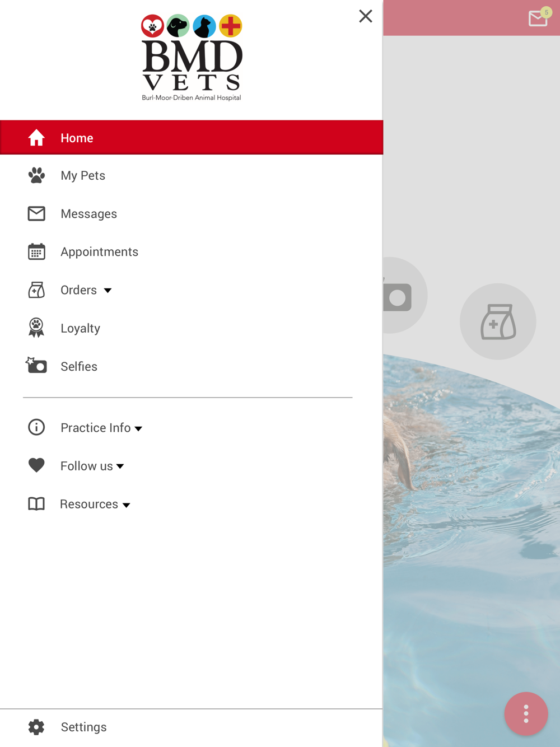Open the Resources menu label
This screenshot has height=747, width=560.
tap(88, 504)
